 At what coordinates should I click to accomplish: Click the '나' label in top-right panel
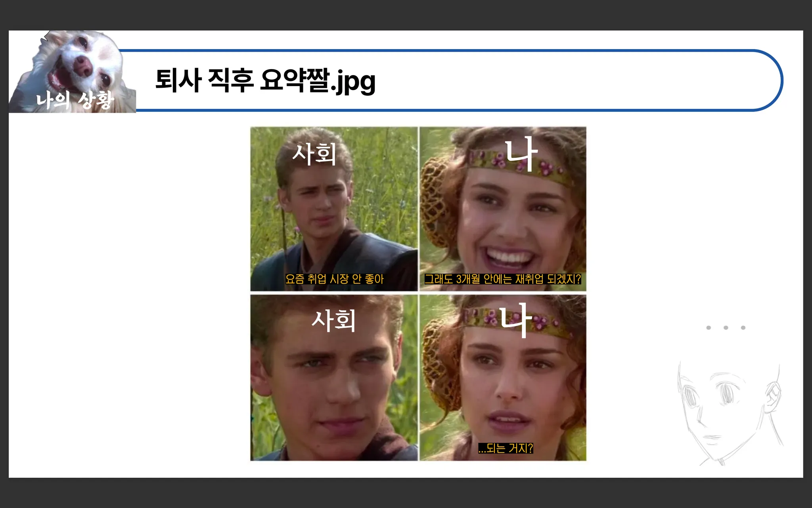[x=521, y=153]
